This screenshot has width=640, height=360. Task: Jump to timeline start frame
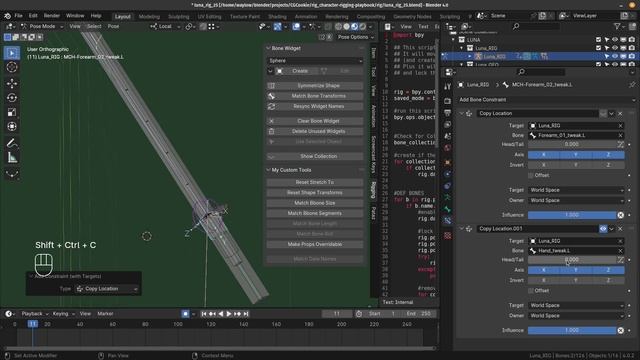pos(204,314)
